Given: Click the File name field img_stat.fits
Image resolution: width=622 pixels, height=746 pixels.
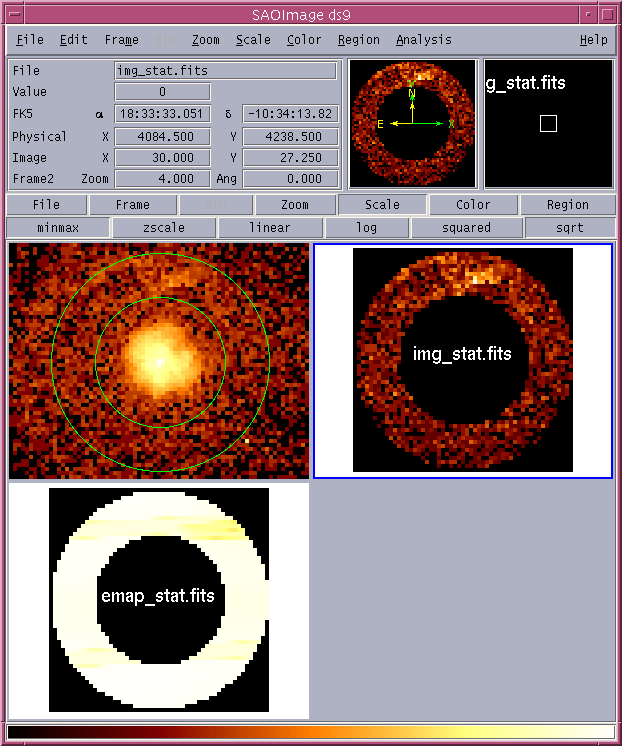Looking at the screenshot, I should (x=225, y=71).
